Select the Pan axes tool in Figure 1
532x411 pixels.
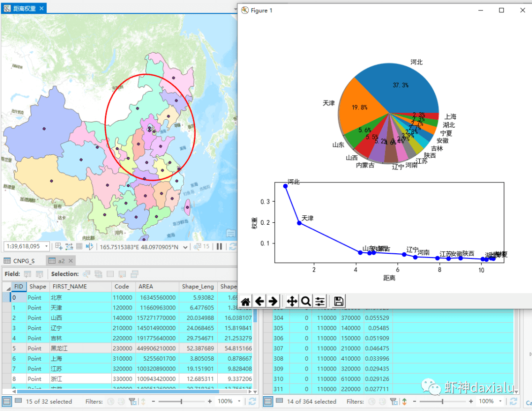pyautogui.click(x=292, y=301)
